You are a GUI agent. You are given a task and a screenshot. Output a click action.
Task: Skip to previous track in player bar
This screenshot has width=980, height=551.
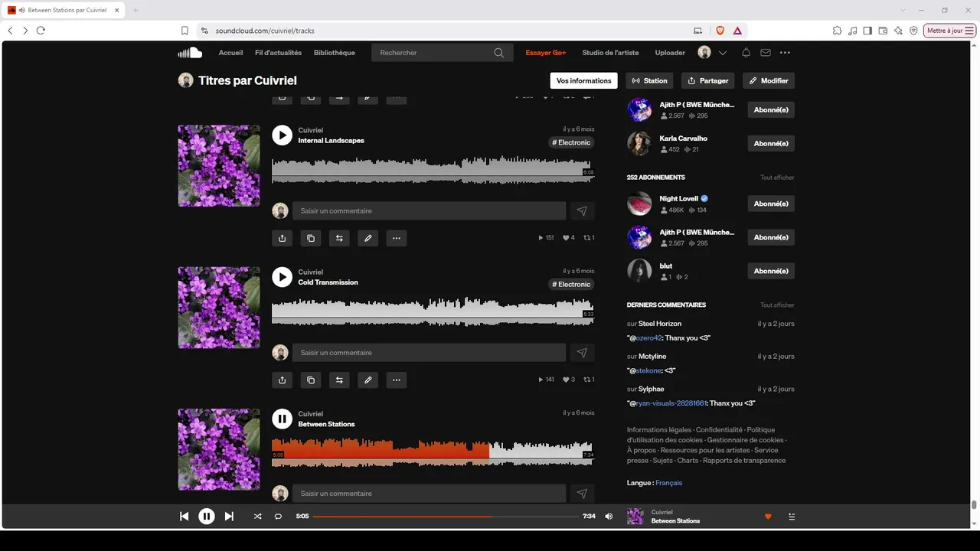pos(184,517)
